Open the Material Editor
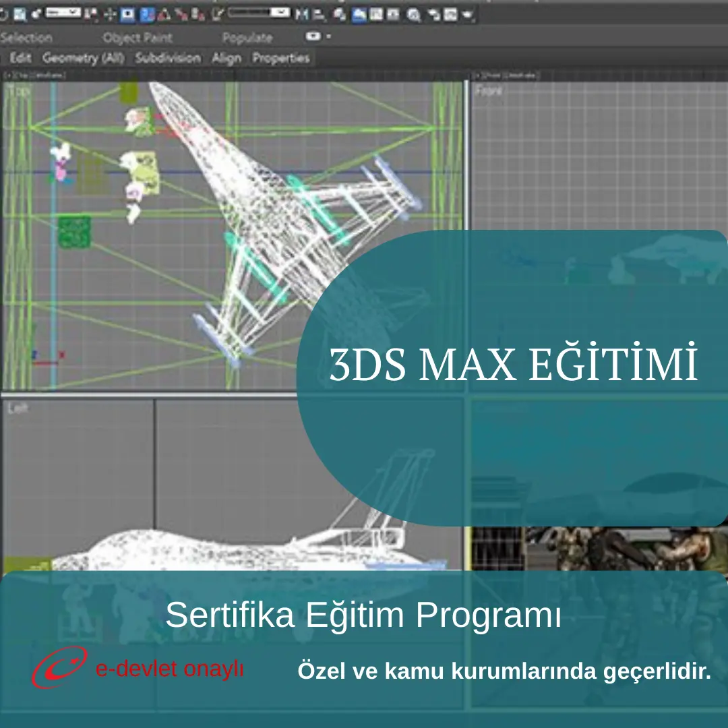 click(x=413, y=16)
